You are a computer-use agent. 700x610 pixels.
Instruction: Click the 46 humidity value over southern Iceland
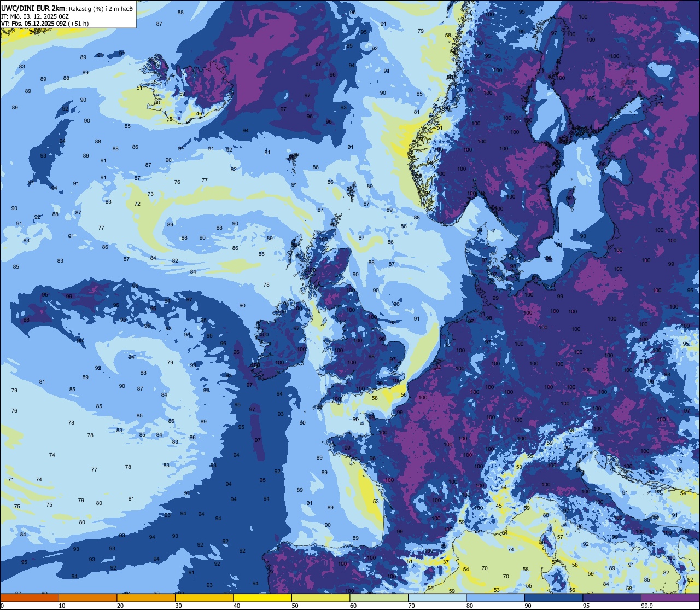tap(200, 114)
